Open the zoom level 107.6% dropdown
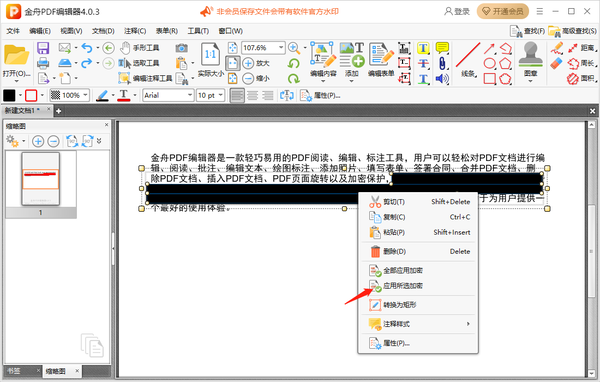 281,47
